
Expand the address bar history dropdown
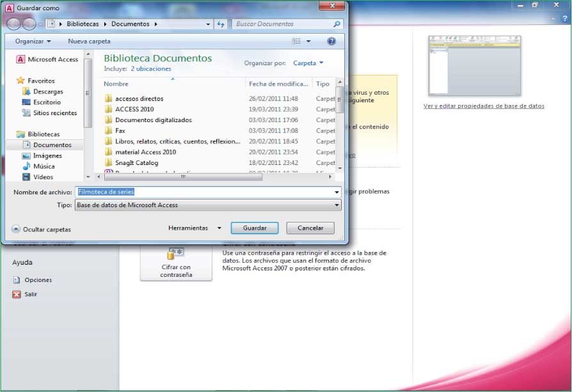pyautogui.click(x=208, y=24)
